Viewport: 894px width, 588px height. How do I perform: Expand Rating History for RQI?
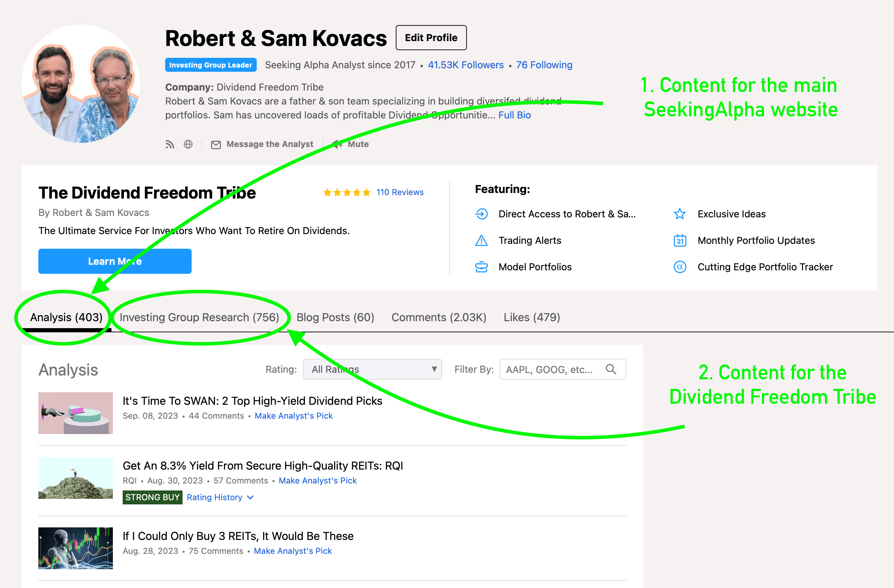pyautogui.click(x=220, y=497)
